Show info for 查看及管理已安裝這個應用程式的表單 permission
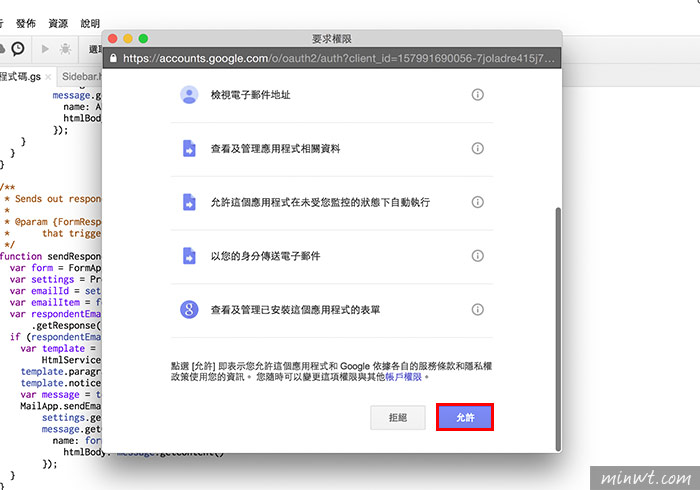 (477, 309)
